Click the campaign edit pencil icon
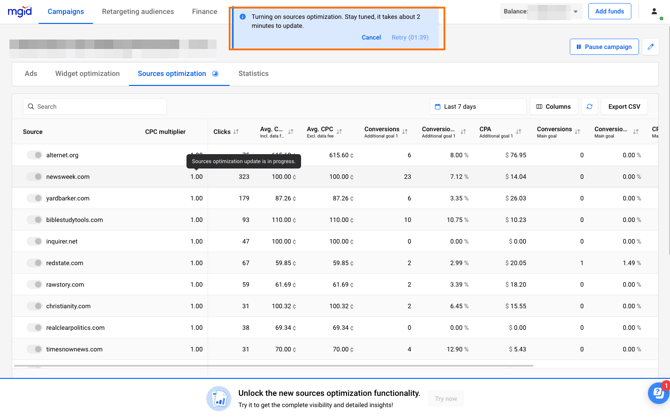Screen dimensions: 670x417 pyautogui.click(x=650, y=47)
